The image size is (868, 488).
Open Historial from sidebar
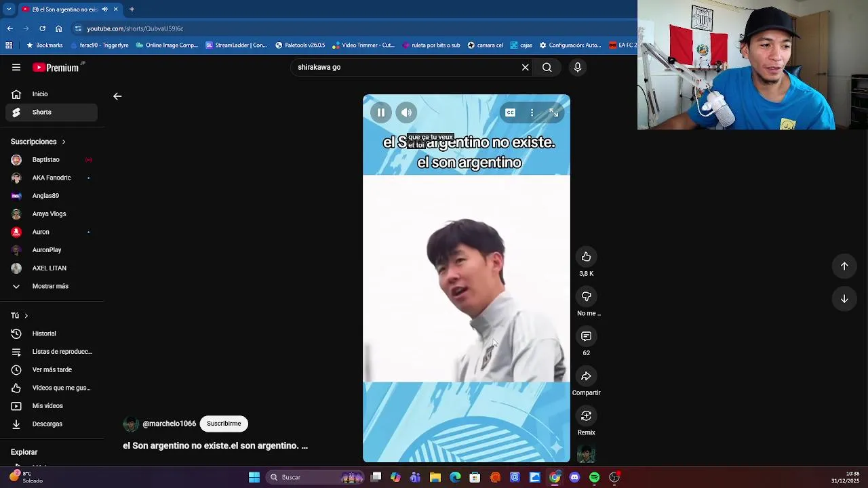52,334
